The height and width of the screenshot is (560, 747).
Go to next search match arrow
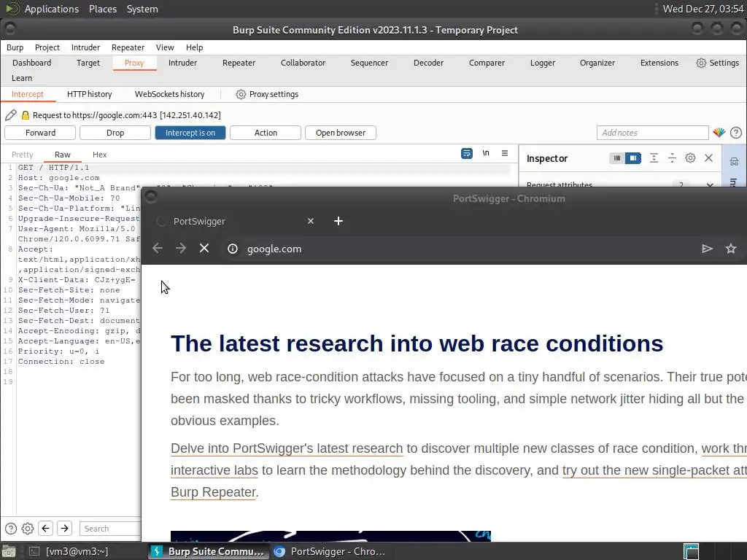64,528
